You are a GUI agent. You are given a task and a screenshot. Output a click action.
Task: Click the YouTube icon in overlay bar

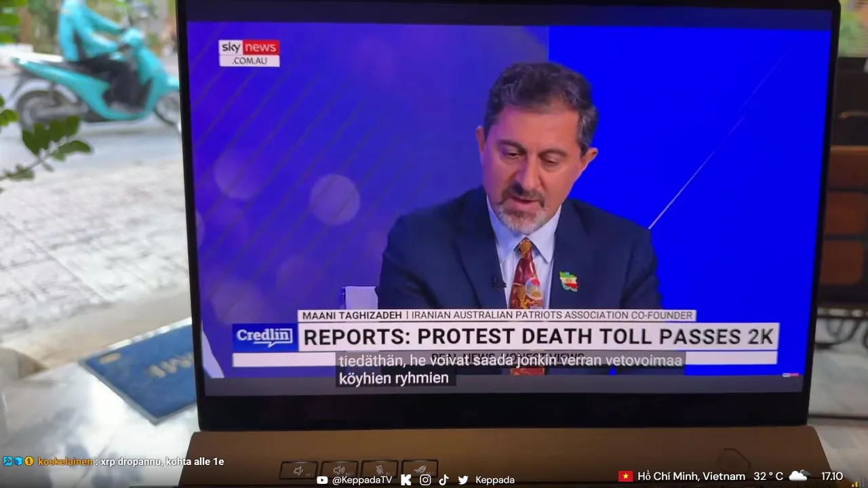322,480
